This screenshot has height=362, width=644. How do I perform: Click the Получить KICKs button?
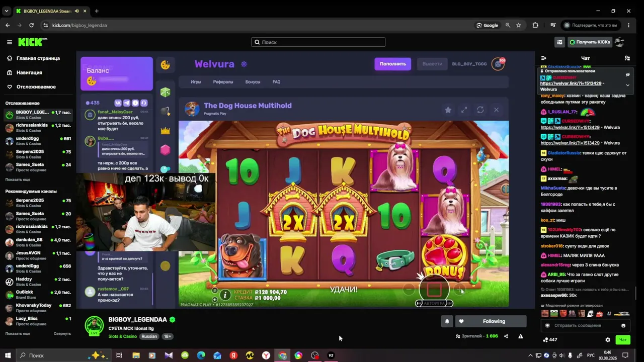click(590, 42)
